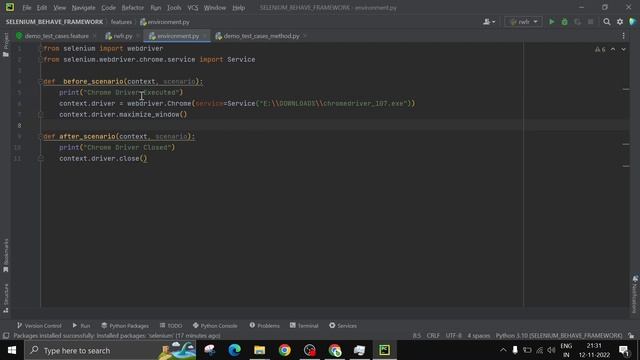This screenshot has height=360, width=640.
Task: Go to previous highlighted error arrow
Action: coord(613,49)
